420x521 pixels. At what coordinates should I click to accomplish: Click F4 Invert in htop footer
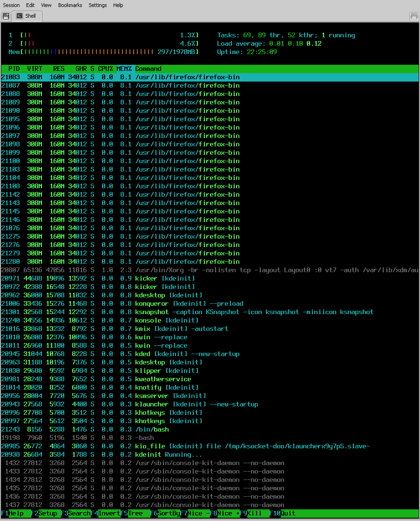106,514
